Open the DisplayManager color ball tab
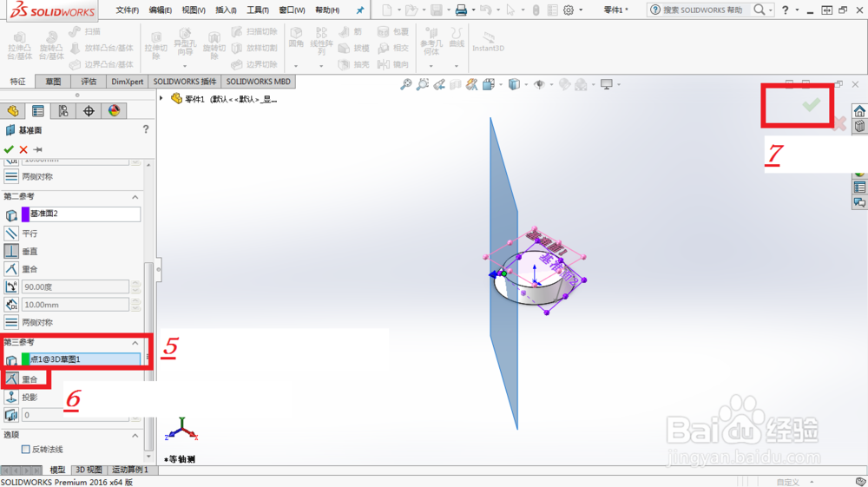The image size is (868, 487). click(x=114, y=111)
